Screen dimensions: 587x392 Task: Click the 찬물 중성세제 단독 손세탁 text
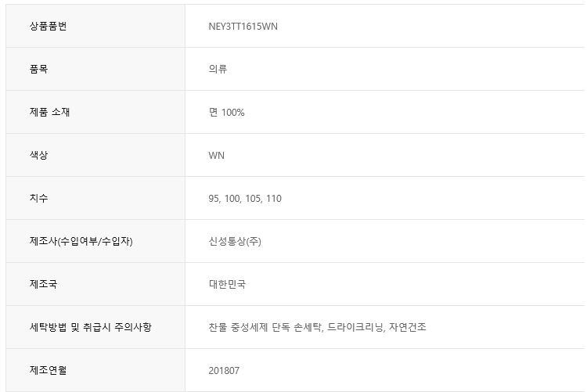[265, 327]
